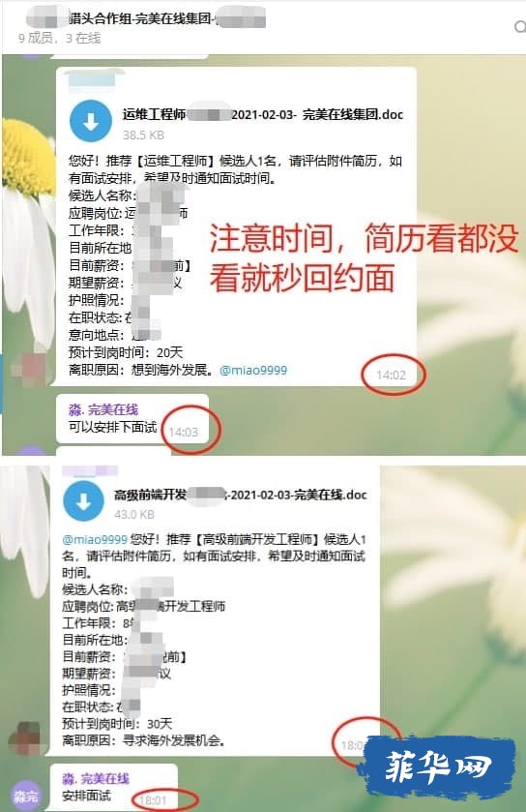
Task: Select the 安排面试 reply message
Action: [114, 787]
